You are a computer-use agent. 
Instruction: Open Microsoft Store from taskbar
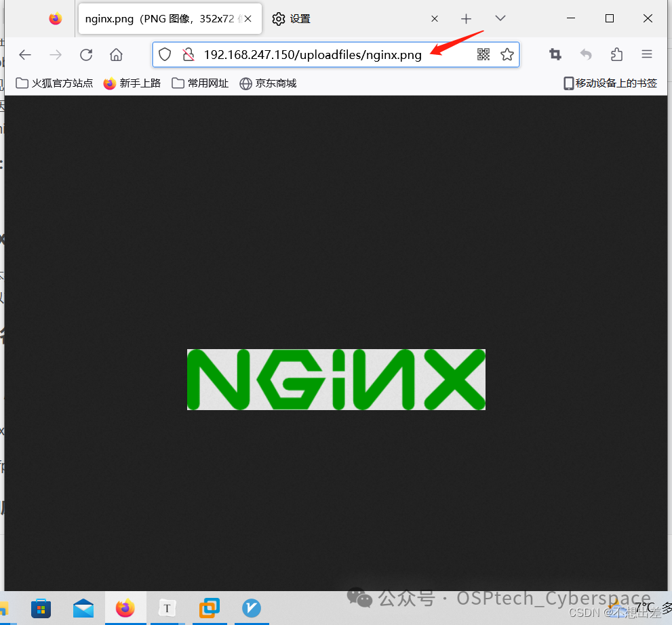click(x=41, y=609)
